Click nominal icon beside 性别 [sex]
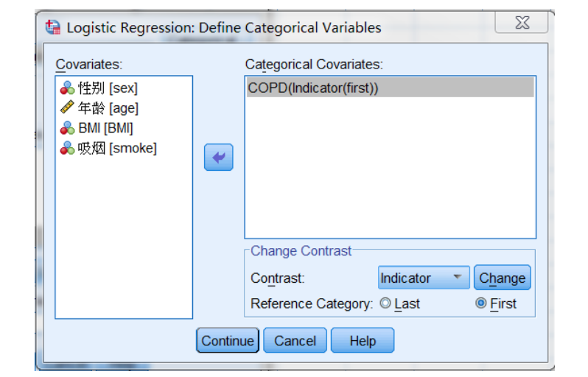The height and width of the screenshot is (377, 588). 68,88
